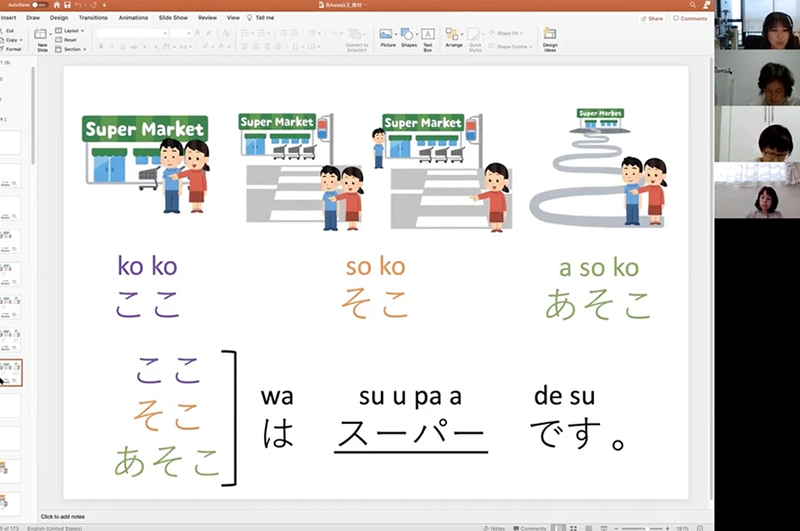
Task: Open the Design tab
Action: (59, 17)
